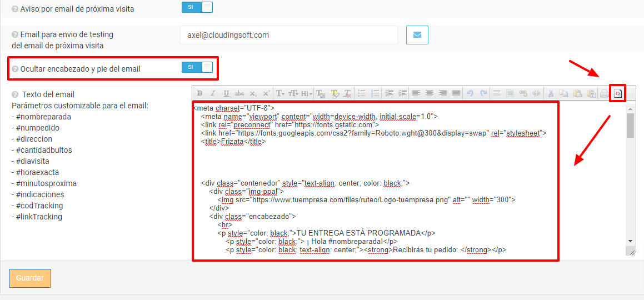Click the undo icon in editor toolbar
Image resolution: width=644 pixels, height=300 pixels.
point(470,93)
